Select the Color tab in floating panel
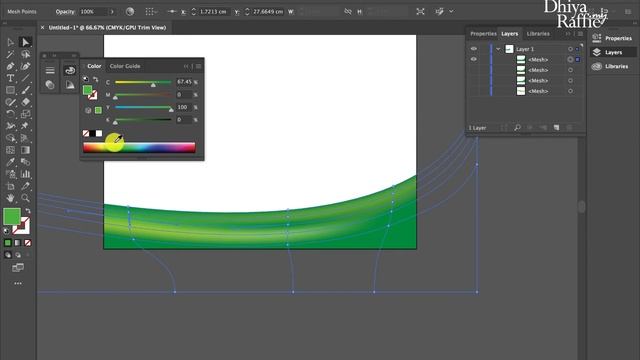The height and width of the screenshot is (360, 640). click(x=94, y=66)
